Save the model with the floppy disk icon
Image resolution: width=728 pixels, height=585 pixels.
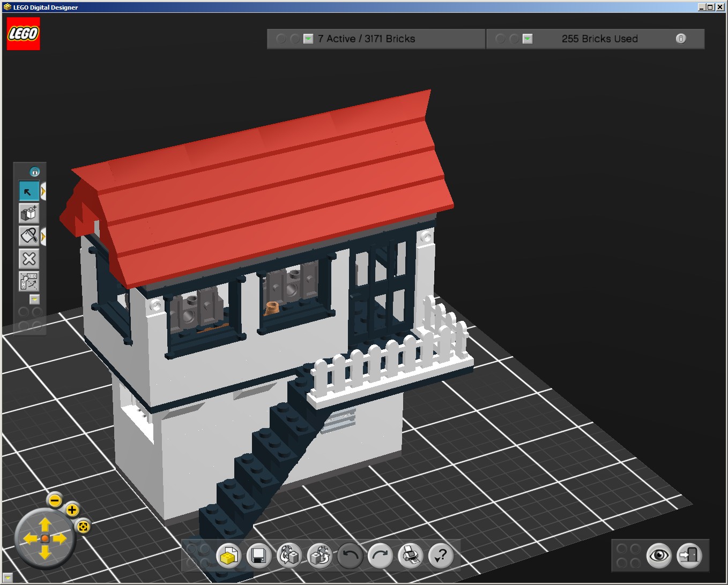(258, 556)
